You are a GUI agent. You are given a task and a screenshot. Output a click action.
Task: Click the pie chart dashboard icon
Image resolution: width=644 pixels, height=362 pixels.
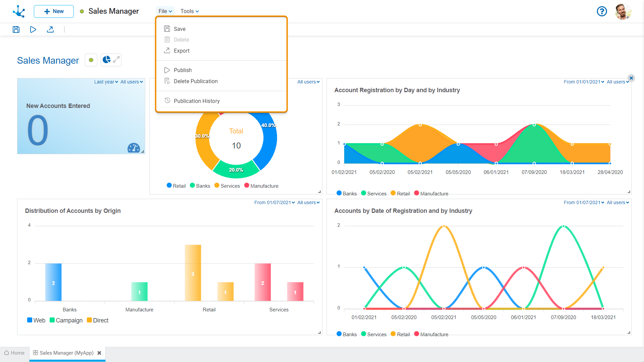106,60
